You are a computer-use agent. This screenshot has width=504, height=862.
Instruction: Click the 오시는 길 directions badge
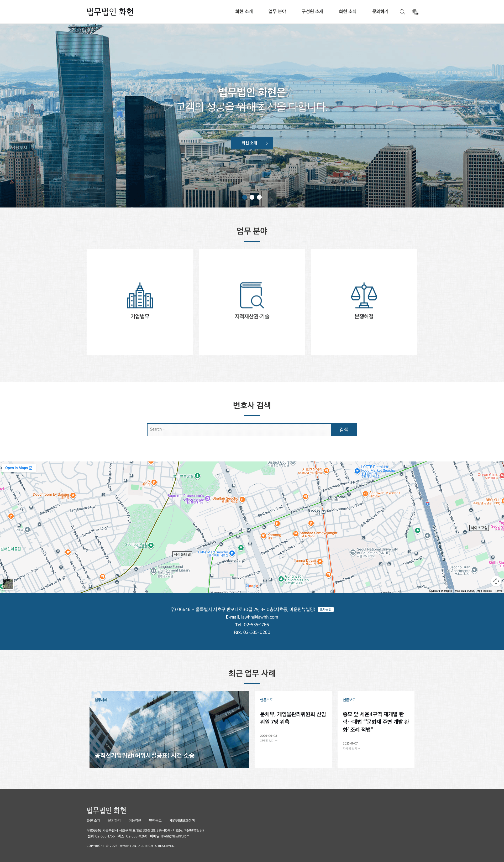tap(325, 609)
